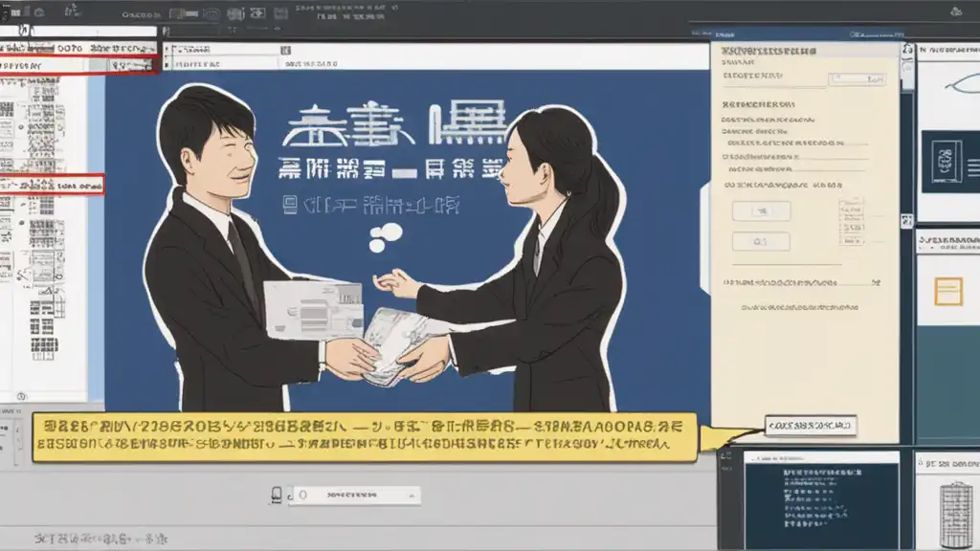Click the small grid icon in the white header bar
Image resolution: width=980 pixels, height=551 pixels.
(x=285, y=50)
